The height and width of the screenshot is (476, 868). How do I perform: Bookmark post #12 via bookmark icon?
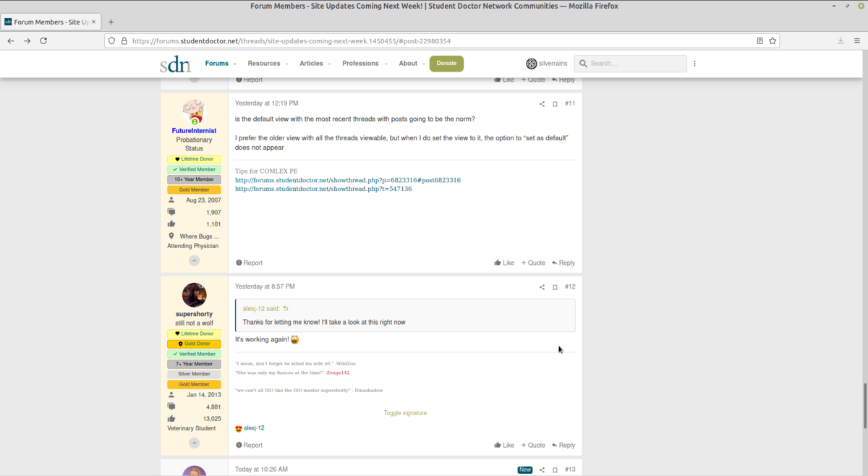pyautogui.click(x=555, y=287)
